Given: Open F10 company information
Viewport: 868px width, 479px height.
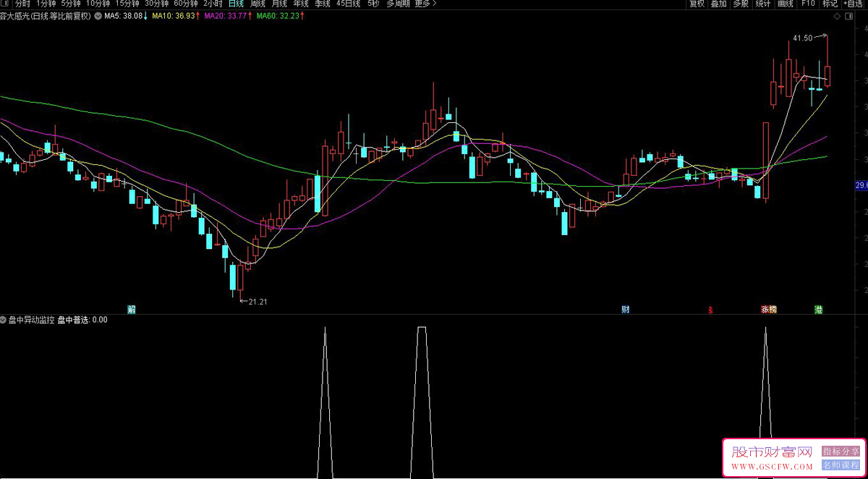Looking at the screenshot, I should (808, 4).
